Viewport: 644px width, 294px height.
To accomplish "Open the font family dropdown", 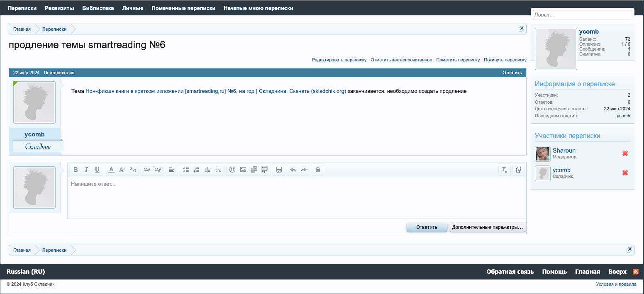I will (133, 170).
